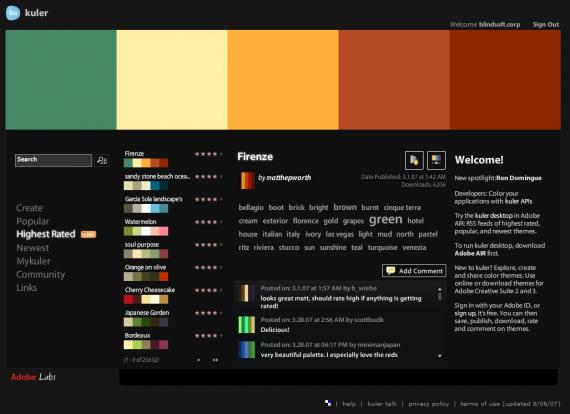Click the Adobe Labs logo
The image size is (570, 414).
click(x=33, y=377)
